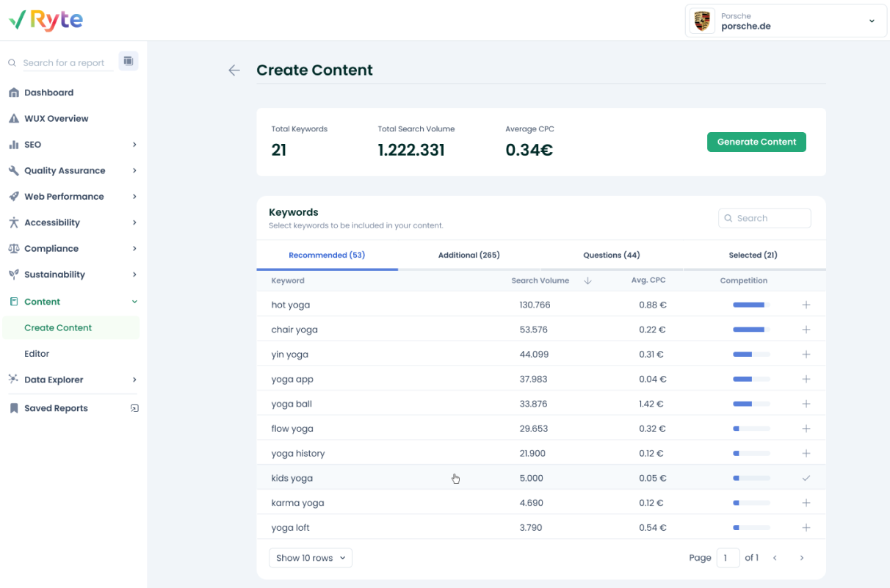890x588 pixels.
Task: Click the Porsche crest logo
Action: (x=702, y=21)
